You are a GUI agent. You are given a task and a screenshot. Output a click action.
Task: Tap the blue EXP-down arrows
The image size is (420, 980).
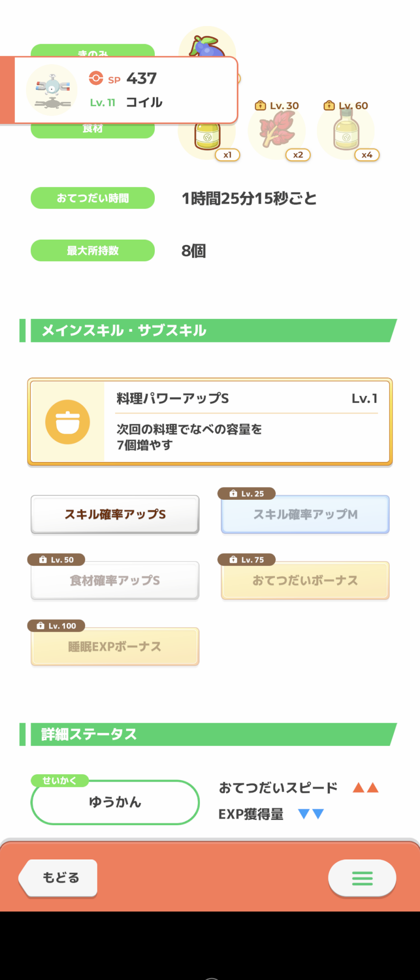(311, 814)
